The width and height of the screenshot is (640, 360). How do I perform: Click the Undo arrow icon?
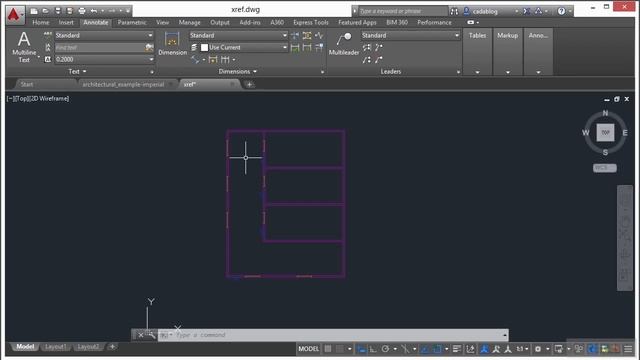click(93, 11)
